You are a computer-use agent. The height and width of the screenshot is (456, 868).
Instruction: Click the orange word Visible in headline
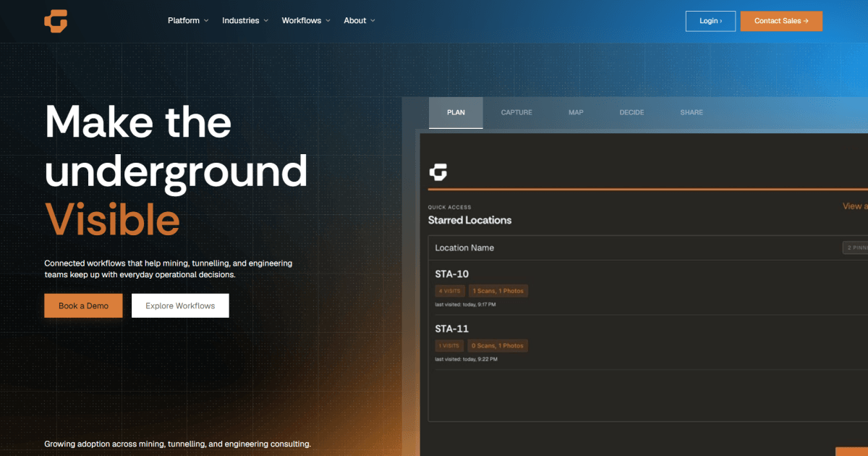pos(112,219)
